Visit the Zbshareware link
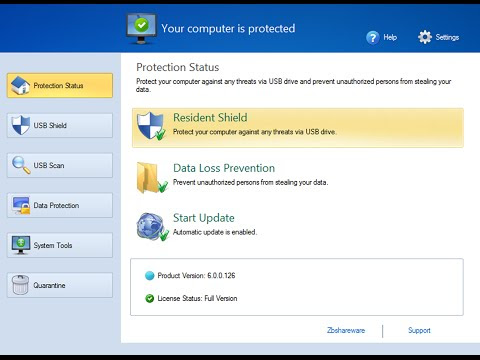 tap(346, 330)
